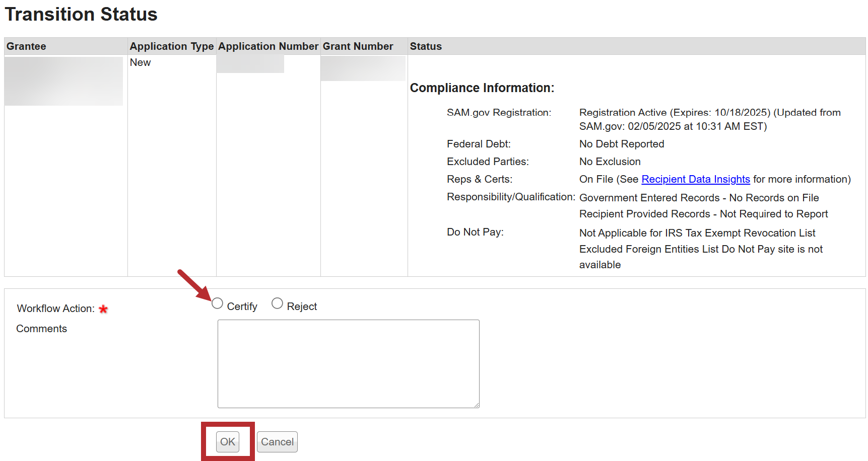Click the New application type cell
The height and width of the screenshot is (461, 868).
coord(140,62)
